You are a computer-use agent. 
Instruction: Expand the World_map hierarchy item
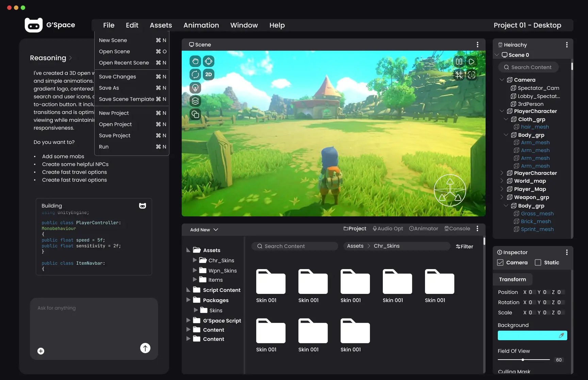[x=502, y=181]
